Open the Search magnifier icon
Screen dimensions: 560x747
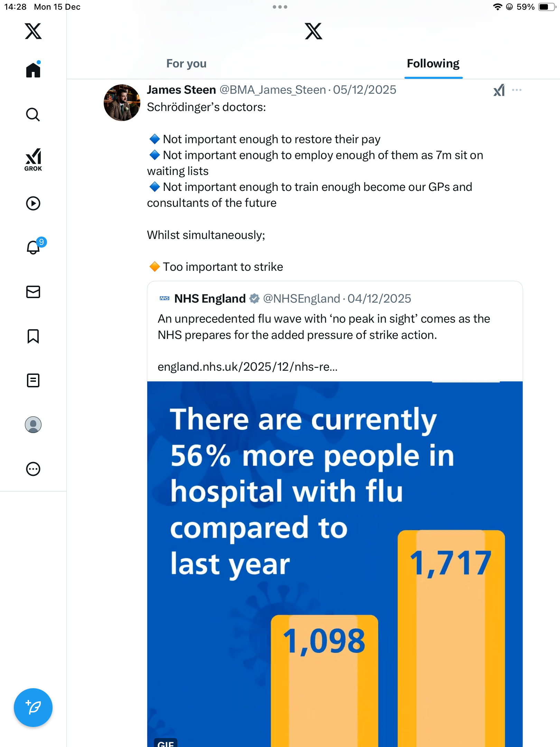33,114
